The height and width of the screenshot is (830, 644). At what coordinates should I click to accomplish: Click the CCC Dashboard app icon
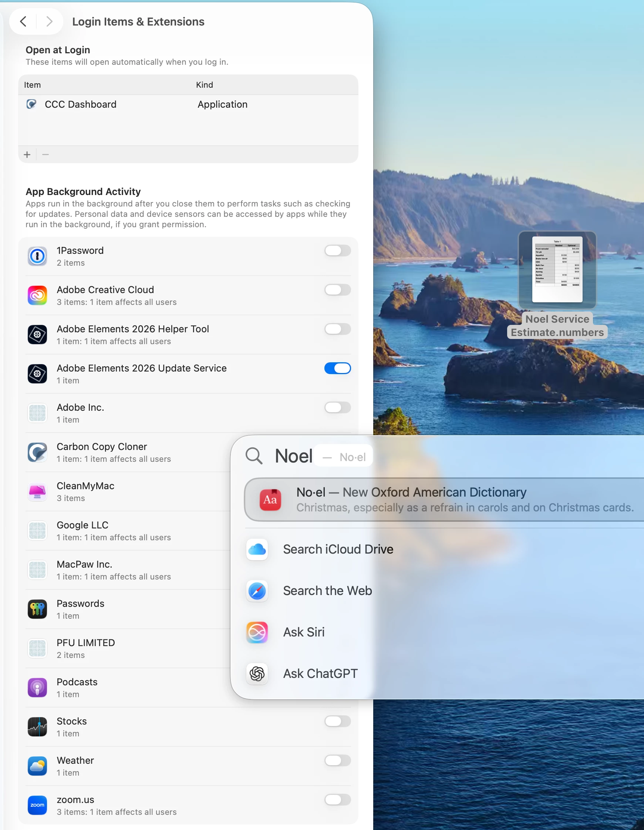coord(31,104)
